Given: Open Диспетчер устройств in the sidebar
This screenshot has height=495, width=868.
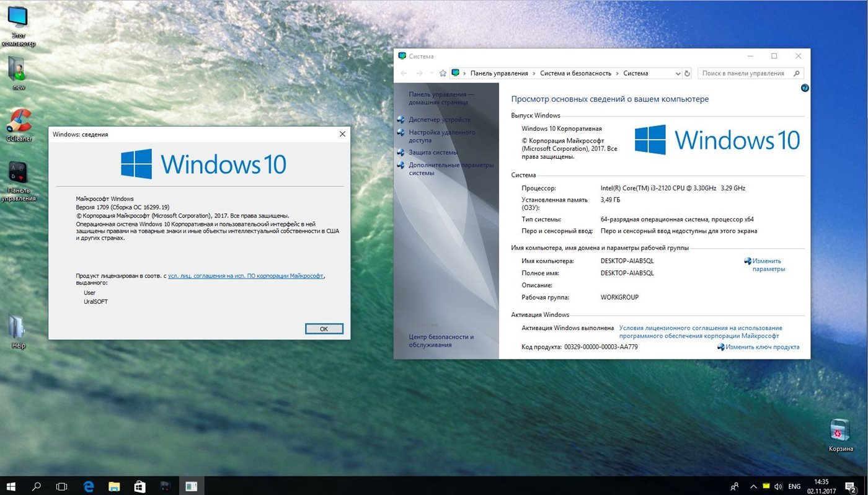Looking at the screenshot, I should click(440, 120).
